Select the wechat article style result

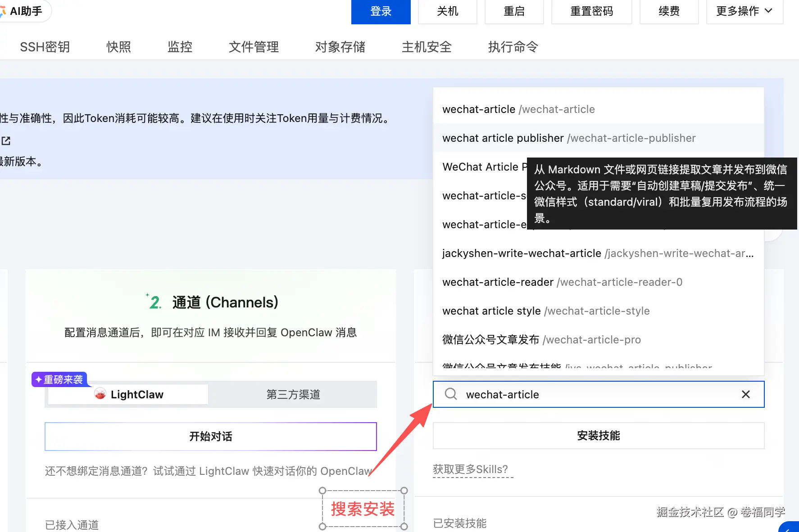pyautogui.click(x=598, y=311)
